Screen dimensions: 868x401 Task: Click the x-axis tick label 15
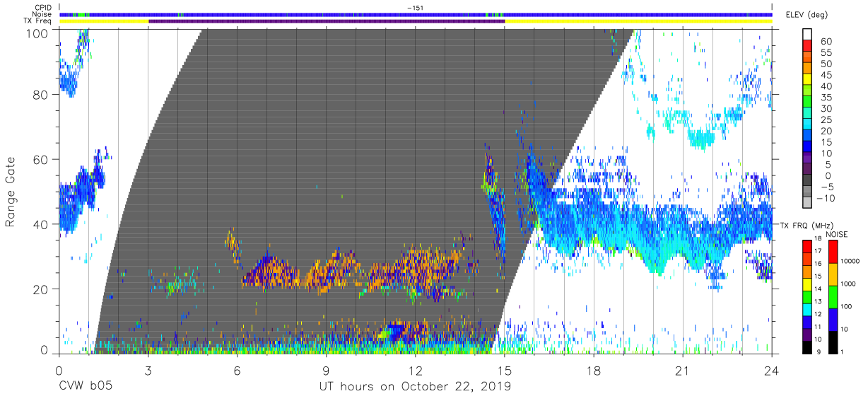click(x=505, y=370)
